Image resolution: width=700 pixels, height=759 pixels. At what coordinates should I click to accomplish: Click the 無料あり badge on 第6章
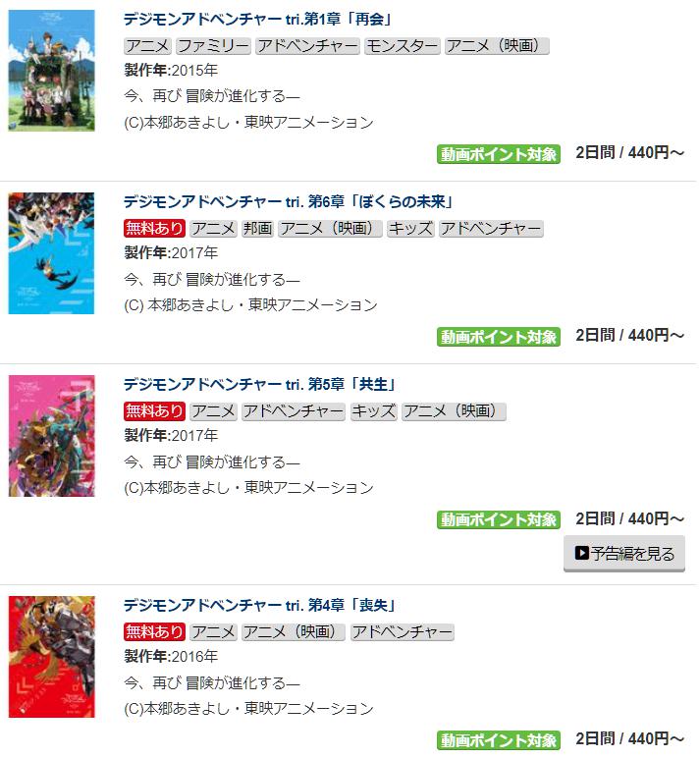(x=154, y=229)
